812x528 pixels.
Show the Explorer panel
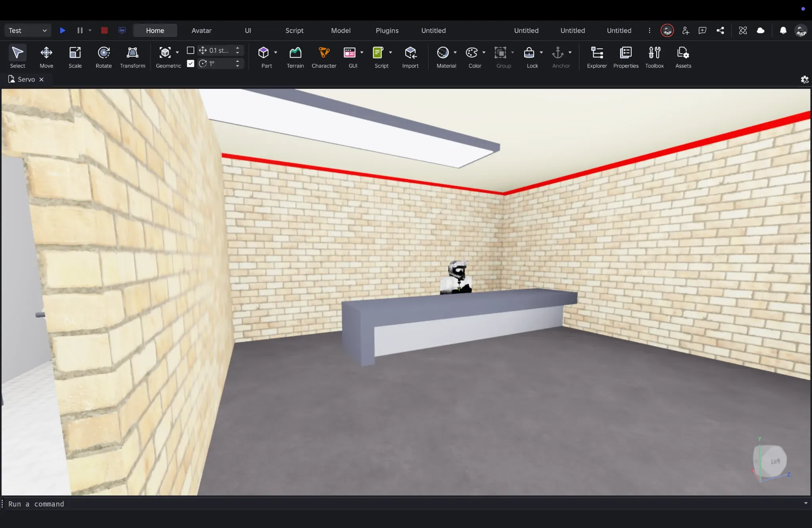(x=597, y=57)
